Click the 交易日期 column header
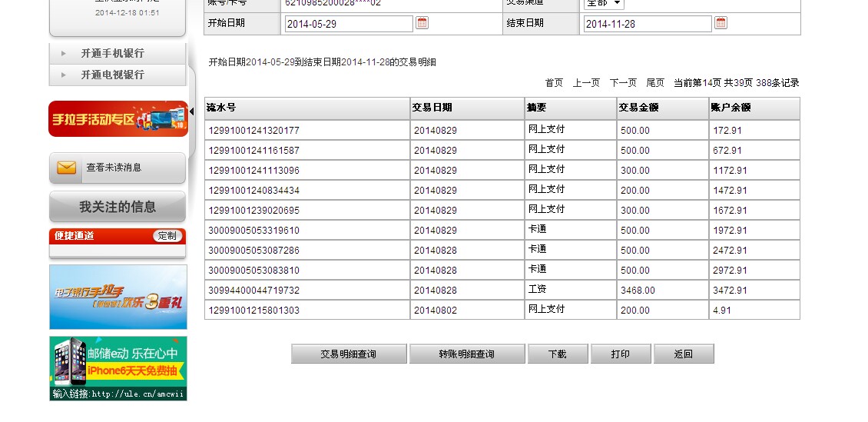868x422 pixels. tap(467, 108)
